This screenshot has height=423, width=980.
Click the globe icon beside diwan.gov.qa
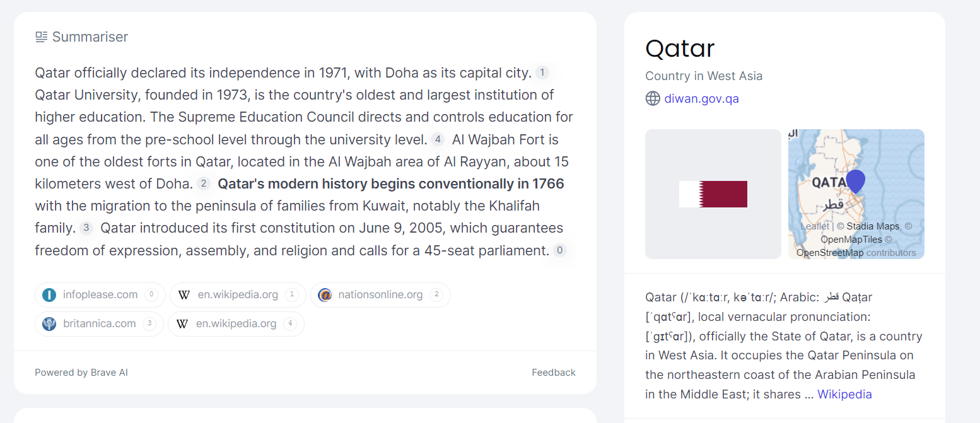653,98
